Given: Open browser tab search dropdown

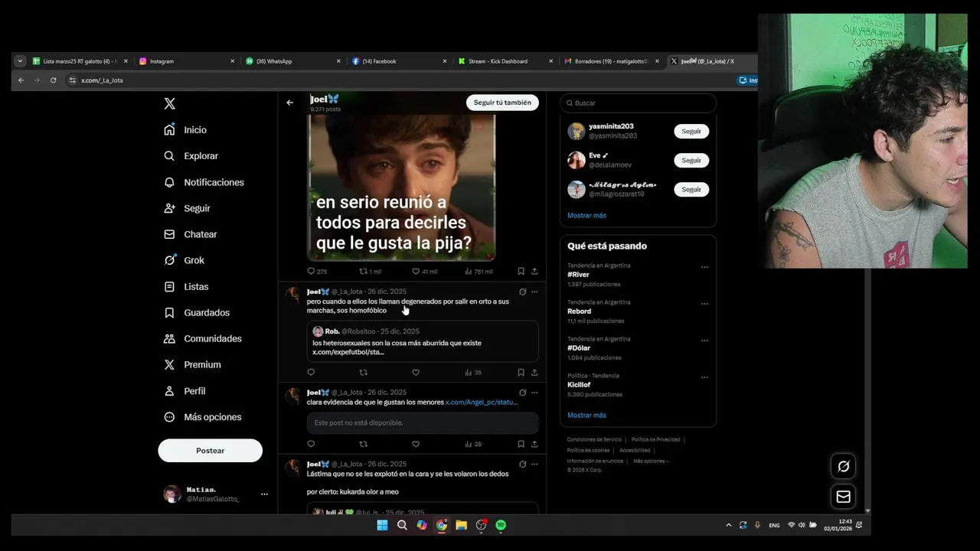Looking at the screenshot, I should [20, 61].
